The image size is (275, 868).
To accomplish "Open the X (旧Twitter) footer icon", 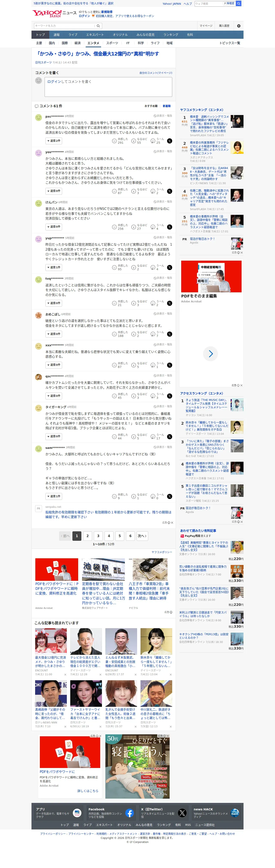I will 182,813.
